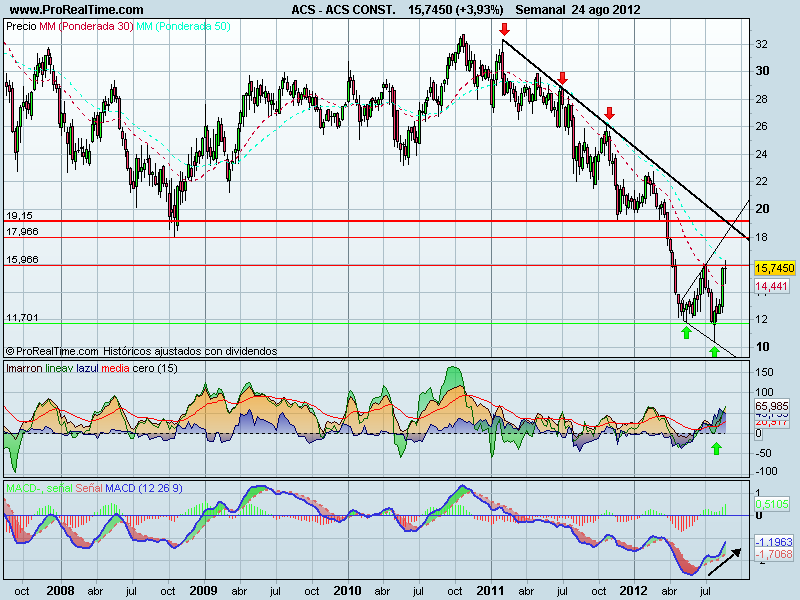Click the 19,15 resistance level label
Image resolution: width=800 pixels, height=600 pixels.
point(19,216)
